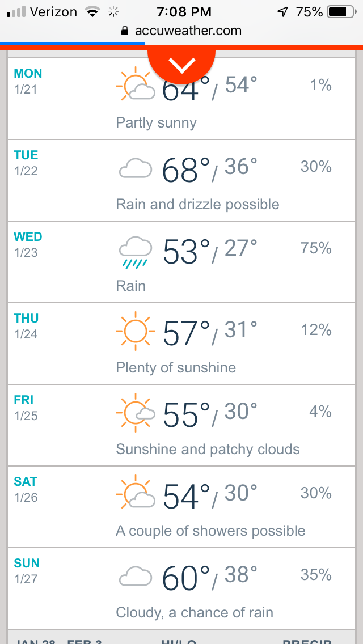Tap the rain cloud icon for Wednesday
Image resolution: width=363 pixels, height=644 pixels.
pyautogui.click(x=136, y=251)
